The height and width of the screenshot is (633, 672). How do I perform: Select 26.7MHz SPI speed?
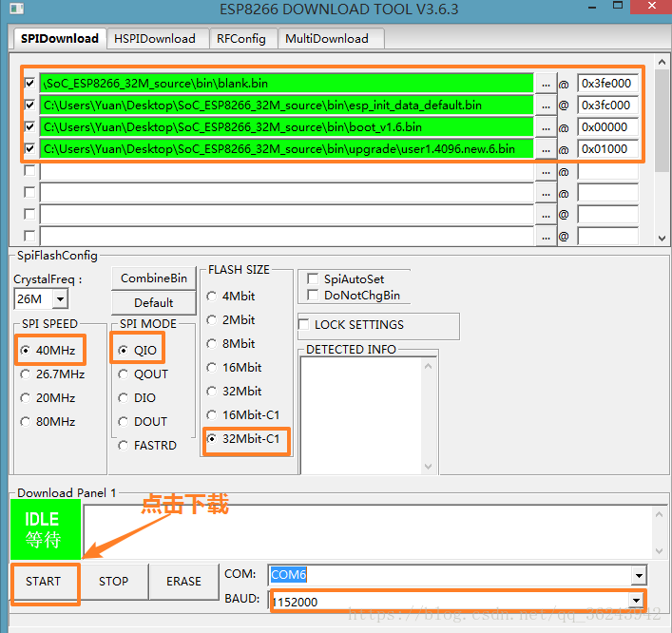pyautogui.click(x=26, y=374)
